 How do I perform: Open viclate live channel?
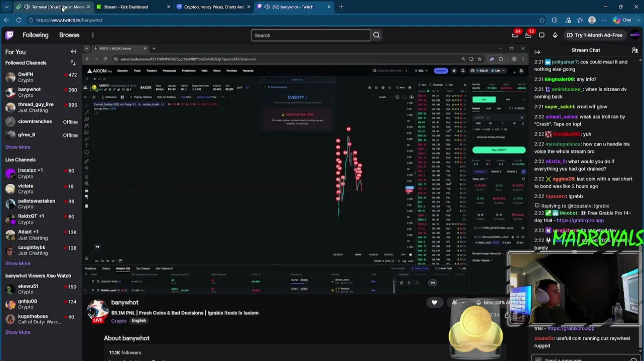[x=41, y=189]
